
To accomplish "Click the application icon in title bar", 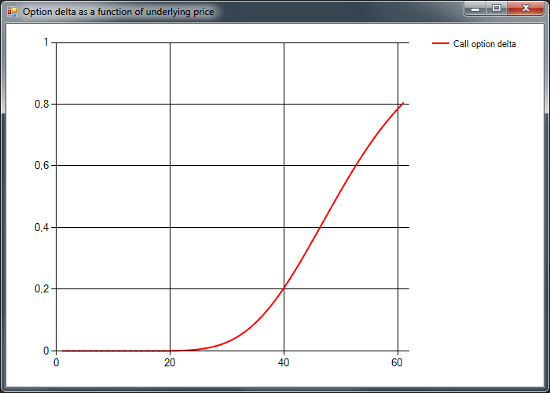I will click(x=12, y=12).
